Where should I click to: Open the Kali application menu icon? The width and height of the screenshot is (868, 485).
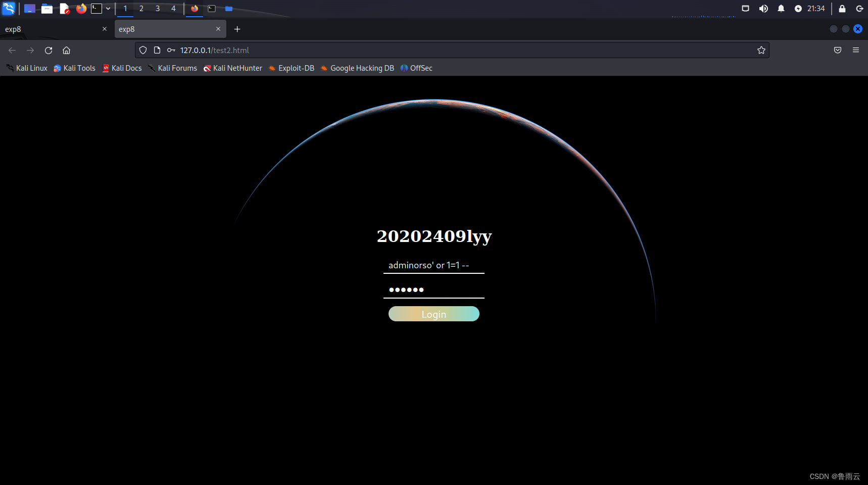click(9, 9)
